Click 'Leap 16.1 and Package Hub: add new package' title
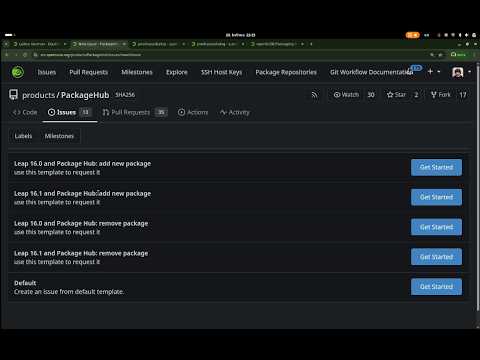 [x=82, y=194]
